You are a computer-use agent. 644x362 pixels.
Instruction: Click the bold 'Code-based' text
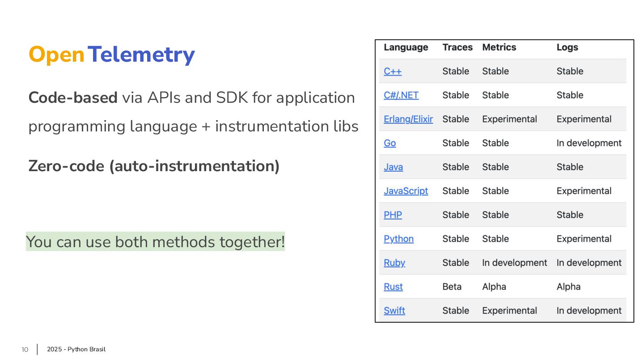(x=73, y=97)
